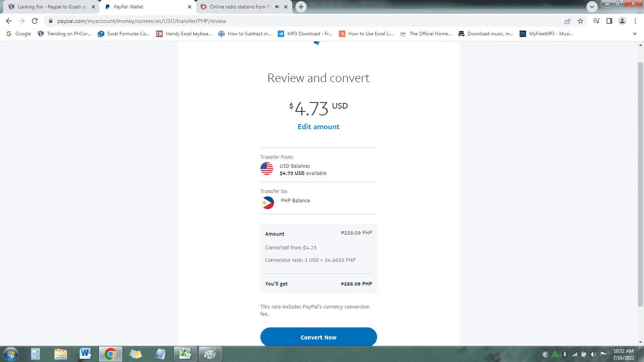The height and width of the screenshot is (362, 644).
Task: Open the How to Use Excel Li... bookmark
Action: click(366, 34)
